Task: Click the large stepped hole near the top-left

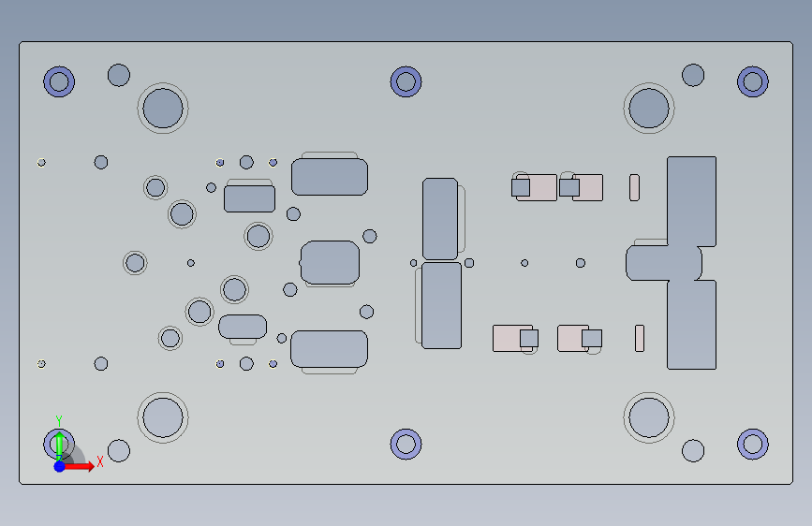Action: pyautogui.click(x=163, y=109)
